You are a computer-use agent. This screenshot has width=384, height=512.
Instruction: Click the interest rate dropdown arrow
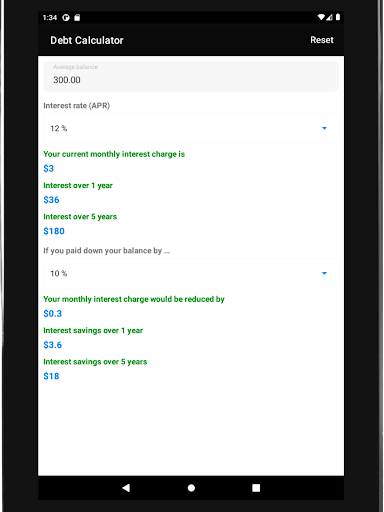coord(324,128)
